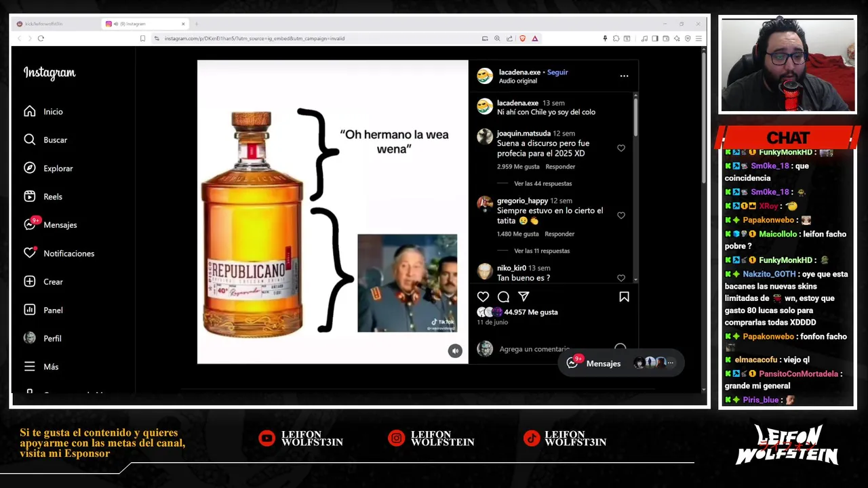The image size is (868, 488).
Task: Open the browser extensions puzzle icon
Action: click(x=616, y=39)
